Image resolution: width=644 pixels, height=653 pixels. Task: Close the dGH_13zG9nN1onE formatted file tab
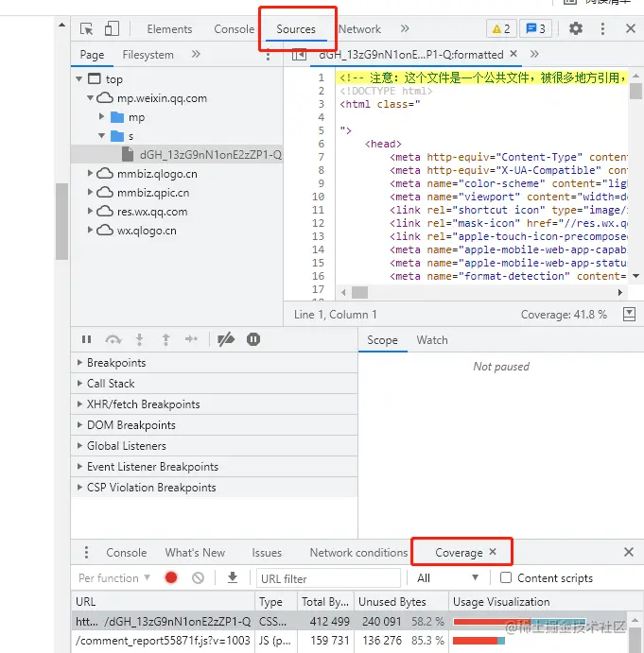tap(513, 54)
